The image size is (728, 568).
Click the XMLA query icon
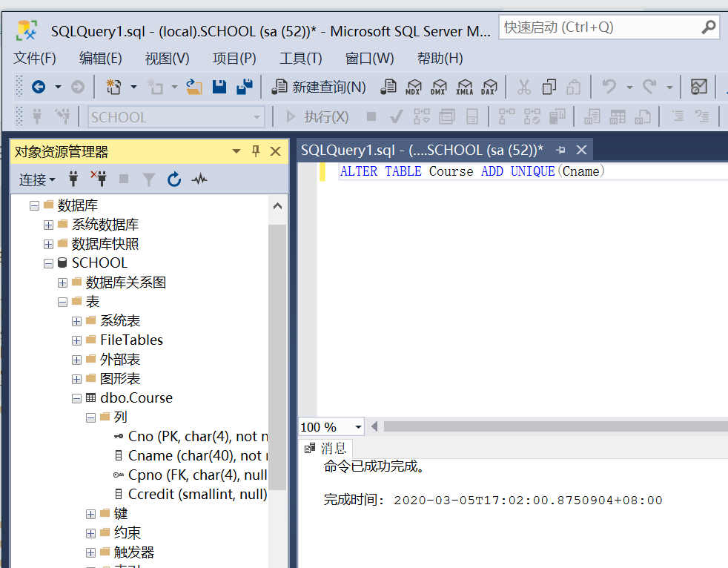[464, 87]
